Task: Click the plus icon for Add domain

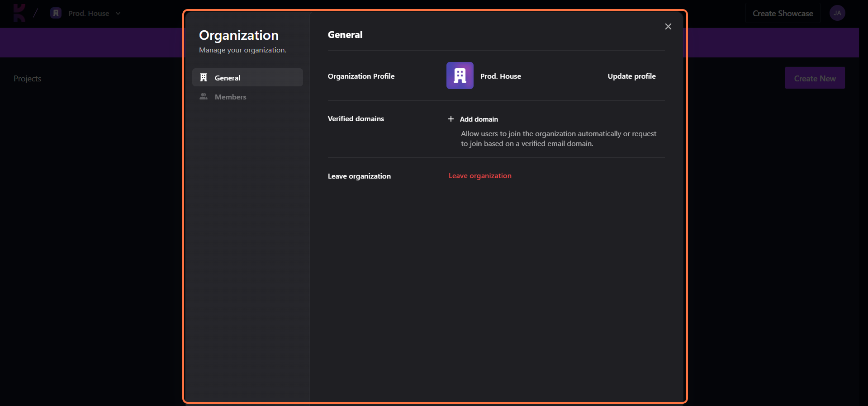Action: [x=451, y=119]
